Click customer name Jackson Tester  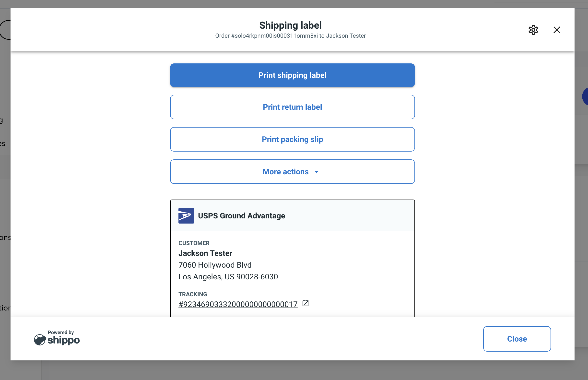coord(205,253)
